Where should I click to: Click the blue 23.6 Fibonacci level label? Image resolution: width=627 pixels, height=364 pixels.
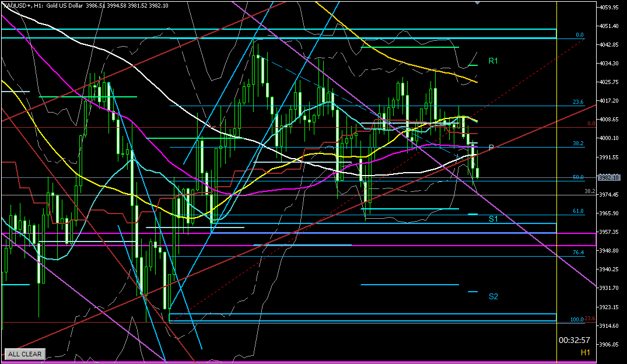577,102
